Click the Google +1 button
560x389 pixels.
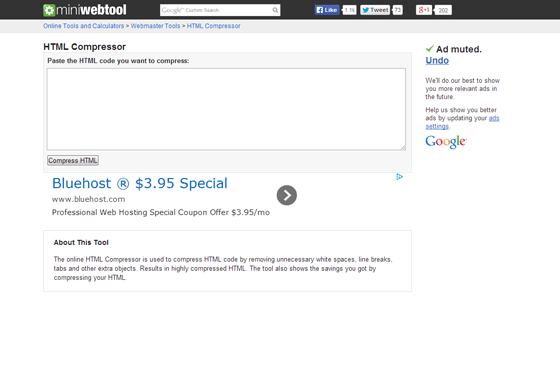click(424, 10)
